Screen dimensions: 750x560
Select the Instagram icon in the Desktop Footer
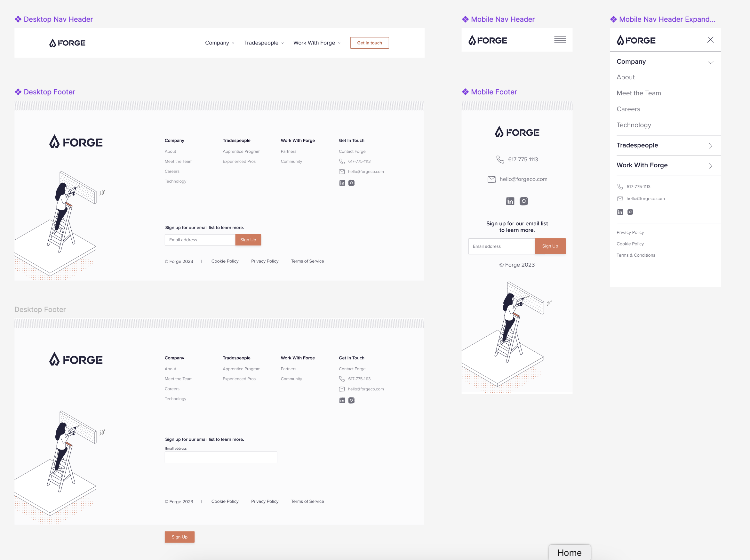(351, 183)
